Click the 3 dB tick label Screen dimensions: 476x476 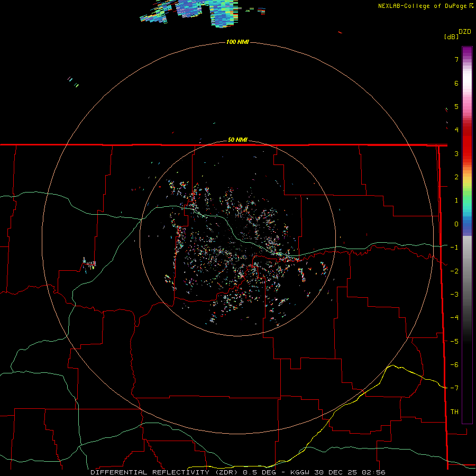click(x=456, y=153)
